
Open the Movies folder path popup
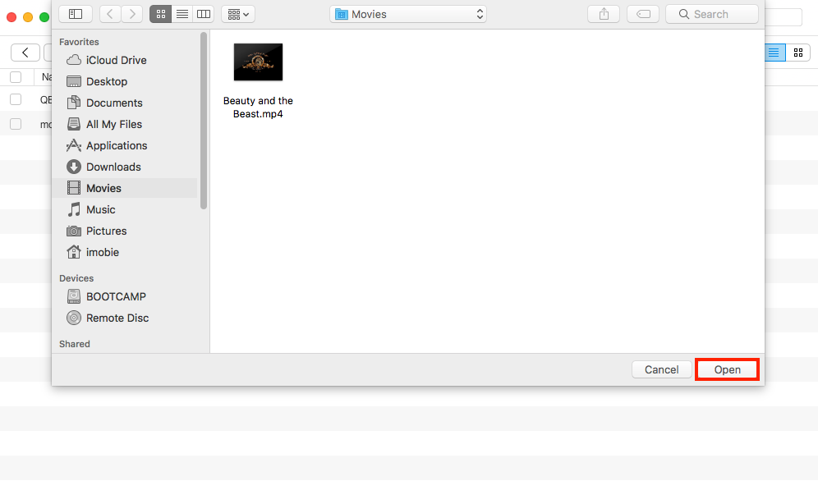pos(408,14)
